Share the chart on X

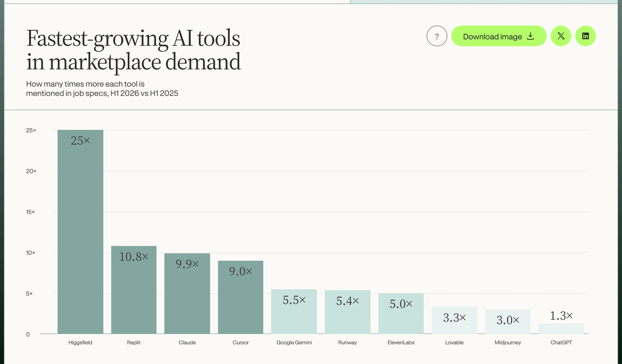[x=561, y=36]
